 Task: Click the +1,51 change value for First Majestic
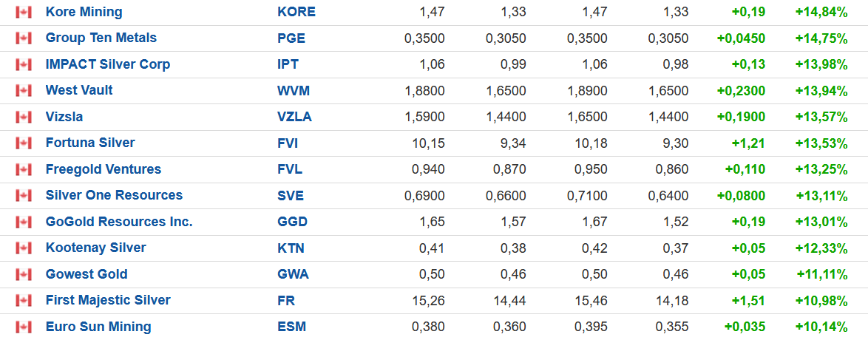coord(748,300)
